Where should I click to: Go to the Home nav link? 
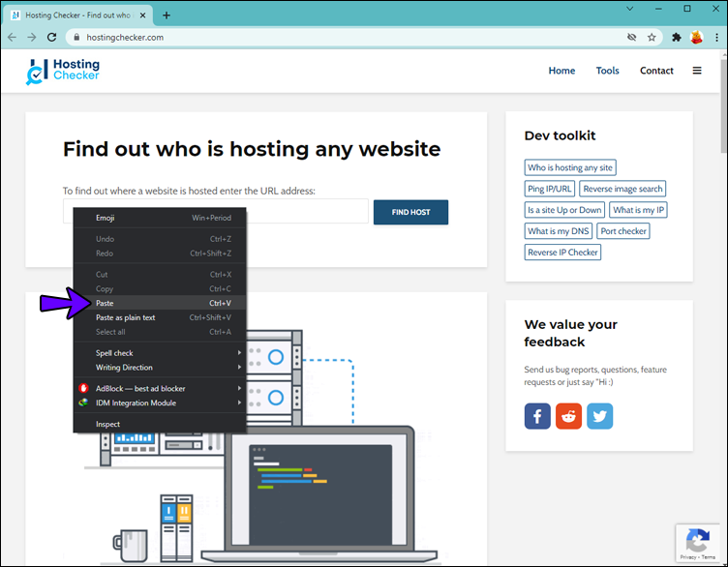click(561, 71)
